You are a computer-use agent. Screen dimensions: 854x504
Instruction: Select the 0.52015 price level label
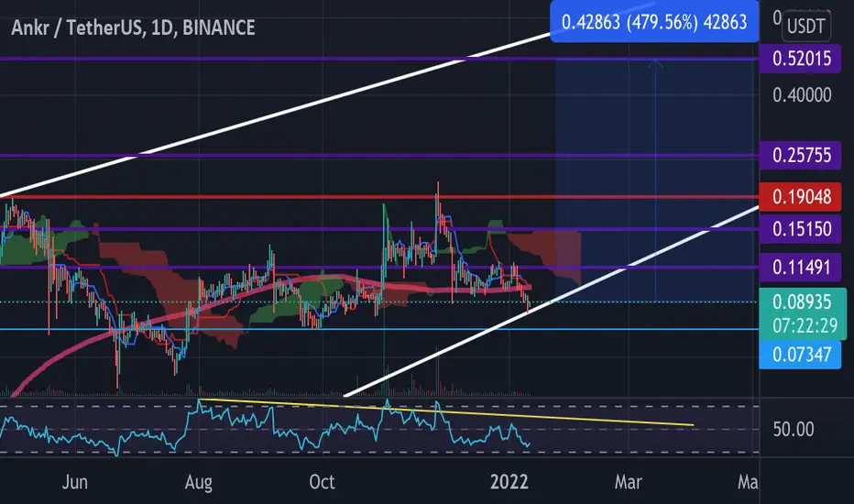pyautogui.click(x=802, y=58)
